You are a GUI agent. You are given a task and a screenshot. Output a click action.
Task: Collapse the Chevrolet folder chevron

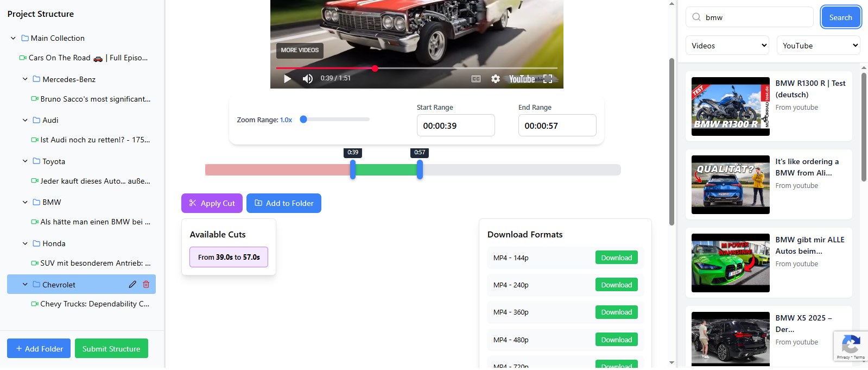(x=25, y=284)
